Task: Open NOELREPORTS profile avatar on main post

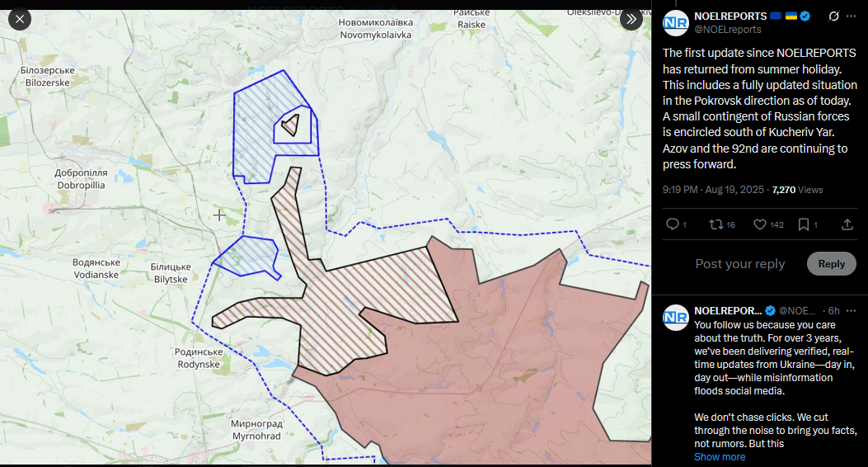Action: (x=676, y=23)
